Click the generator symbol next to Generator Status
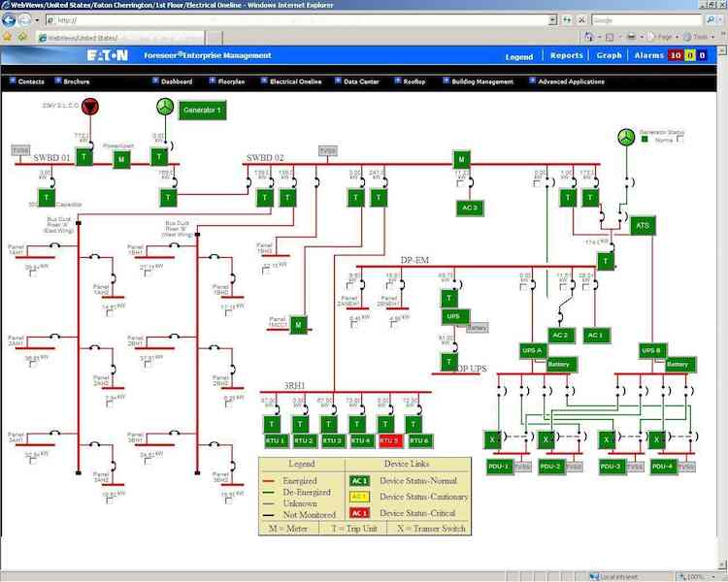This screenshot has height=582, width=728. (626, 137)
